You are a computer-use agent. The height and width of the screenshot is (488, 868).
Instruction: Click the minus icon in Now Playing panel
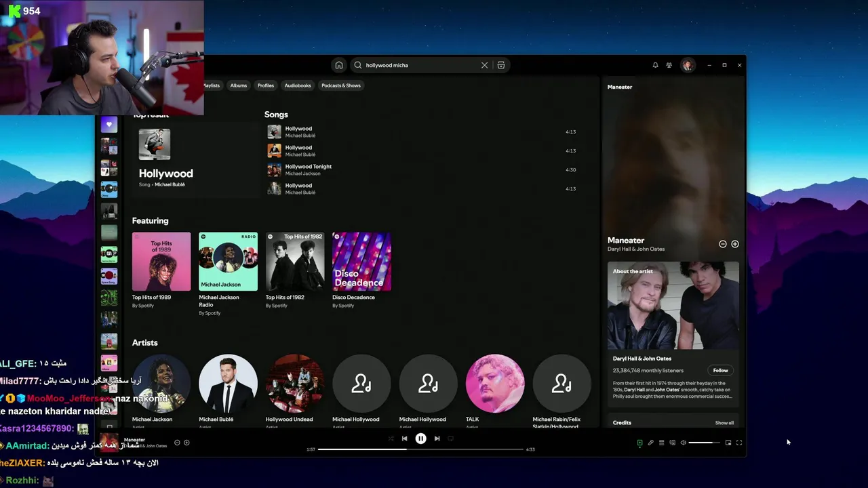click(x=723, y=244)
